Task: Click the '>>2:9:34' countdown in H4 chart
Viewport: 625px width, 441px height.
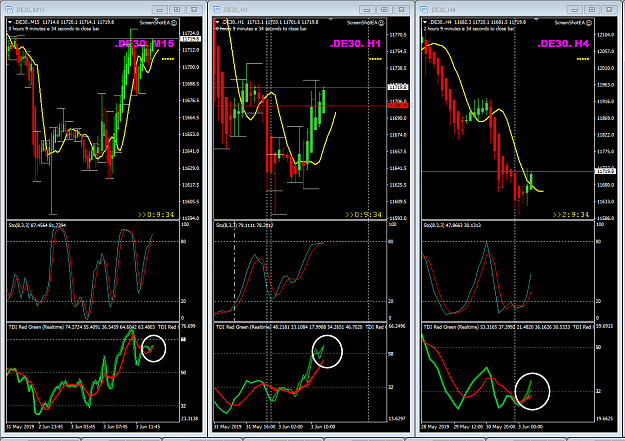Action: 571,215
